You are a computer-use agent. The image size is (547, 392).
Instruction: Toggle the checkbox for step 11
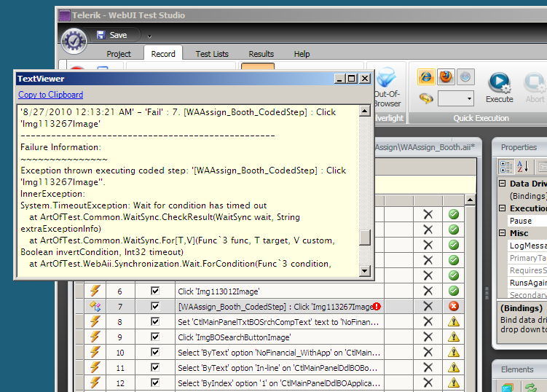coord(155,367)
